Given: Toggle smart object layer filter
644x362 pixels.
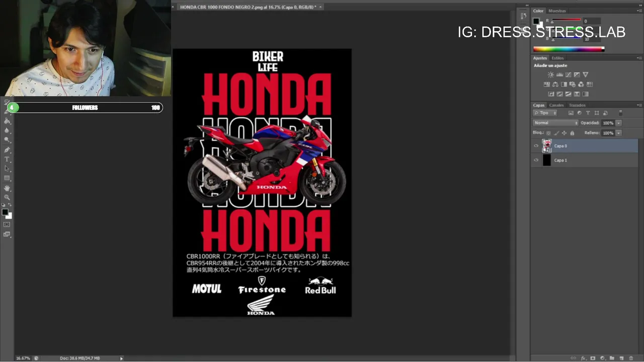Looking at the screenshot, I should click(x=605, y=113).
